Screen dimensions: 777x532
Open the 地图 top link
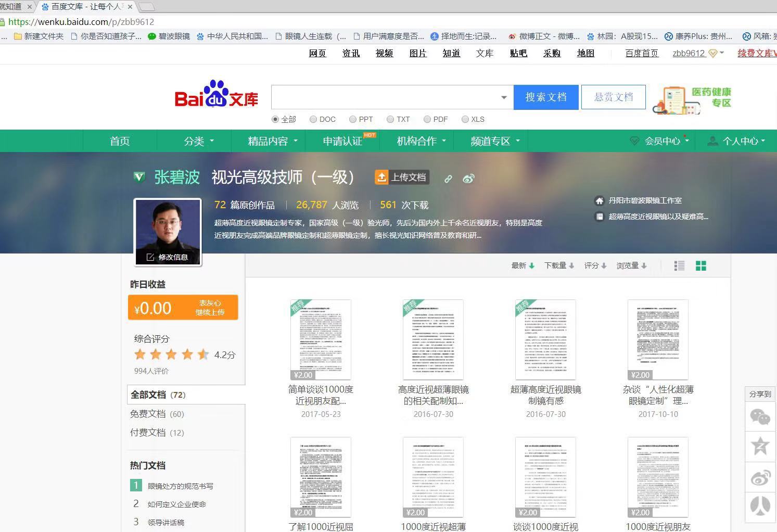coord(585,53)
